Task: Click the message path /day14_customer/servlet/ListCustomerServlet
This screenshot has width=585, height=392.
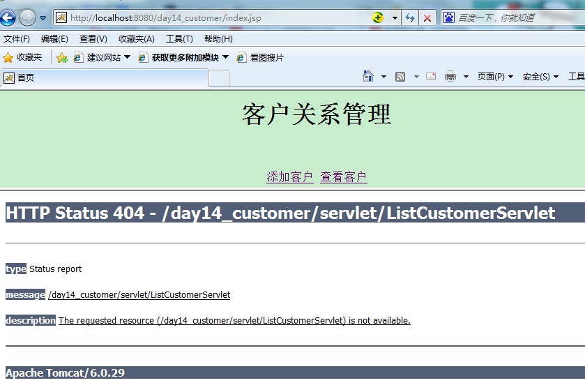Action: [x=139, y=294]
